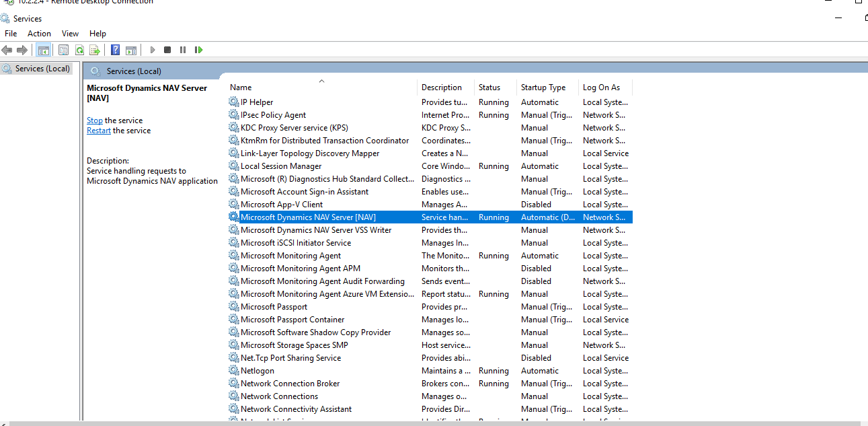This screenshot has width=868, height=426.
Task: Click the gear icon beside IPsec Policy Agent
Action: click(234, 115)
